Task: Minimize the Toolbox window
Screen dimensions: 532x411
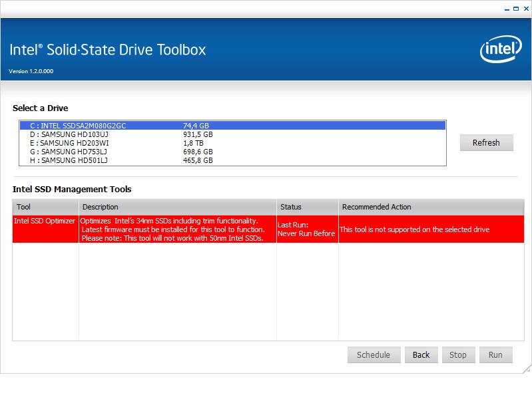Action: click(x=507, y=9)
